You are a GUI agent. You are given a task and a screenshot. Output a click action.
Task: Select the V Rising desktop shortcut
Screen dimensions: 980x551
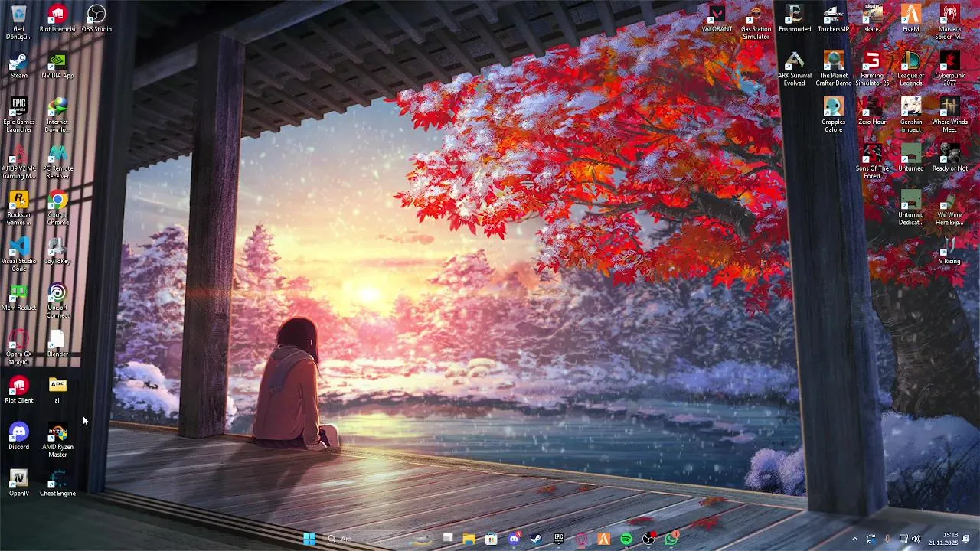tap(949, 251)
